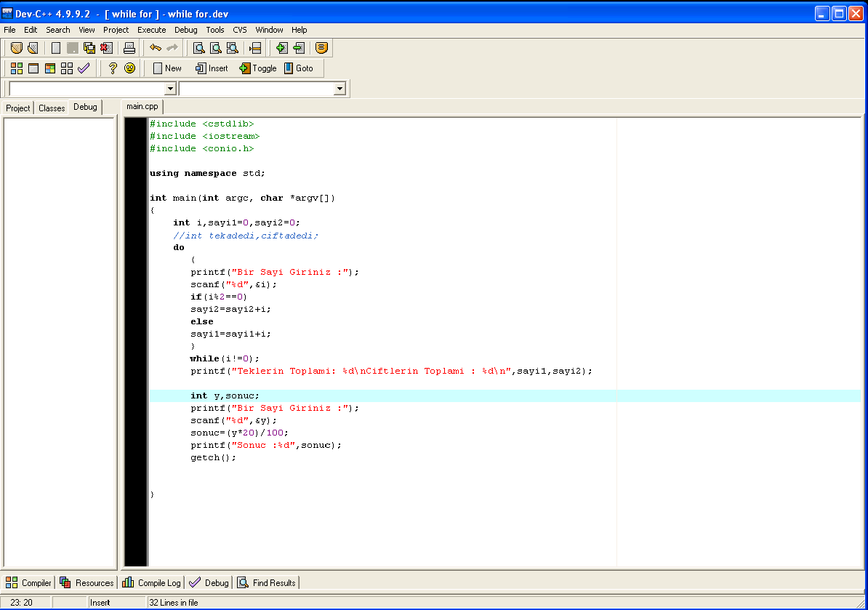
Task: Click the Add to project plus icon
Action: (x=282, y=48)
